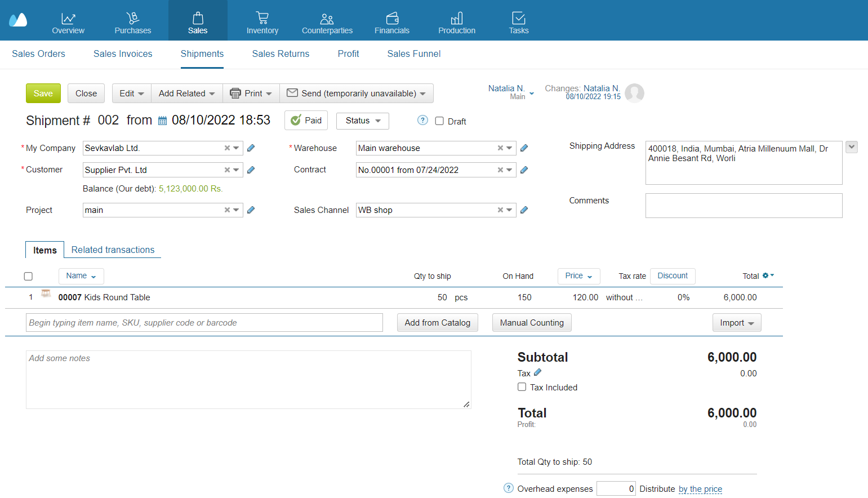Open the Sales Funnel tab
This screenshot has height=498, width=868.
414,54
